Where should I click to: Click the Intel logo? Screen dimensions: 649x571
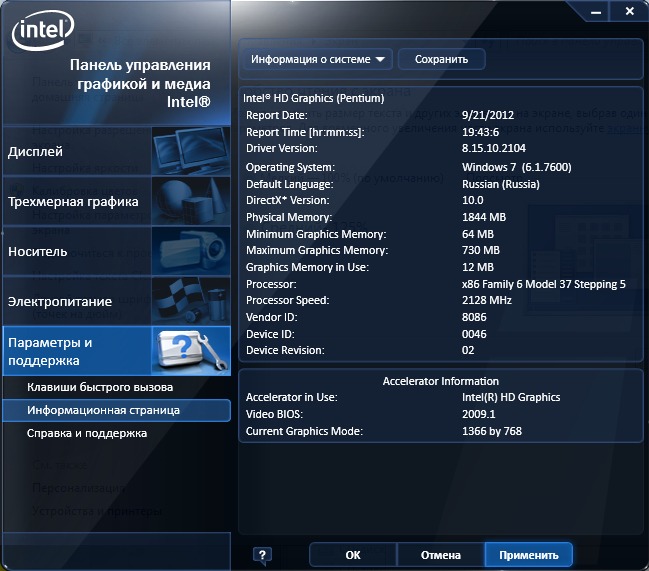point(43,30)
